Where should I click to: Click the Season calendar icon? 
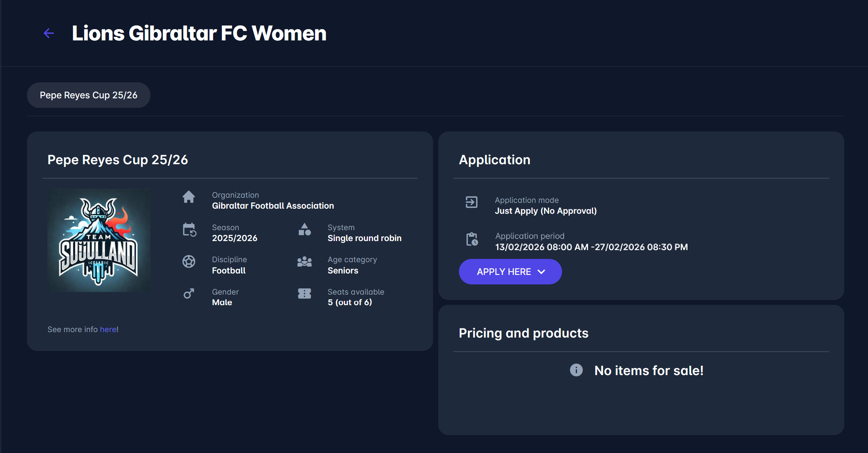pos(189,230)
